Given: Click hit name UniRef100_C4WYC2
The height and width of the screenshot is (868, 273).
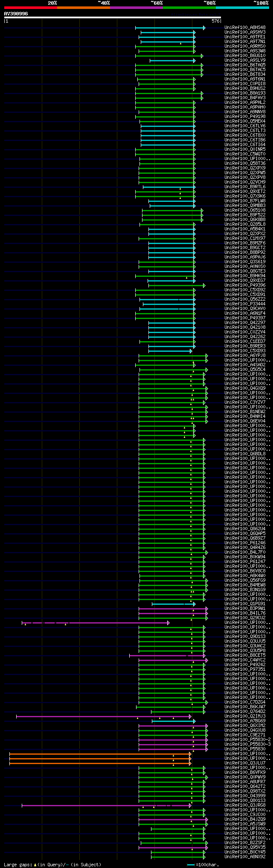Looking at the screenshot, I should click(245, 660).
